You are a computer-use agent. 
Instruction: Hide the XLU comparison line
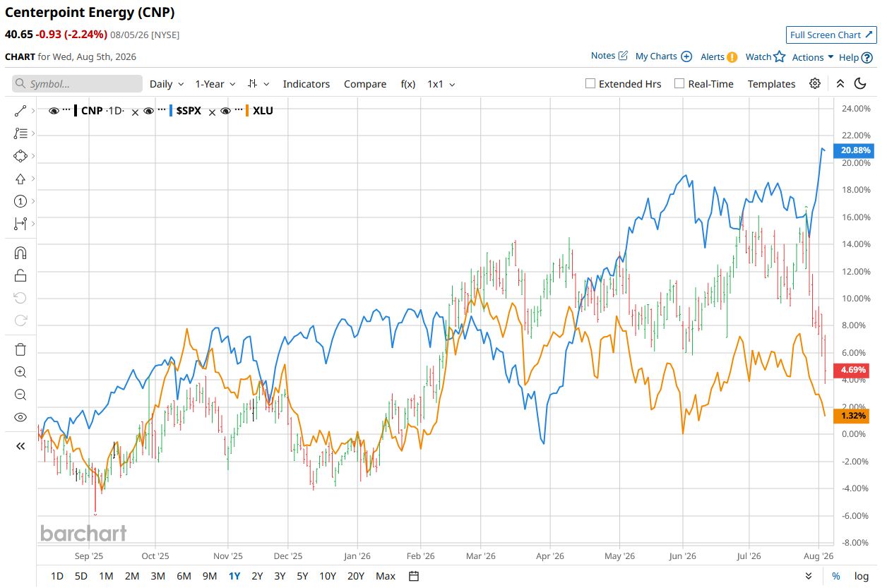[x=225, y=111]
